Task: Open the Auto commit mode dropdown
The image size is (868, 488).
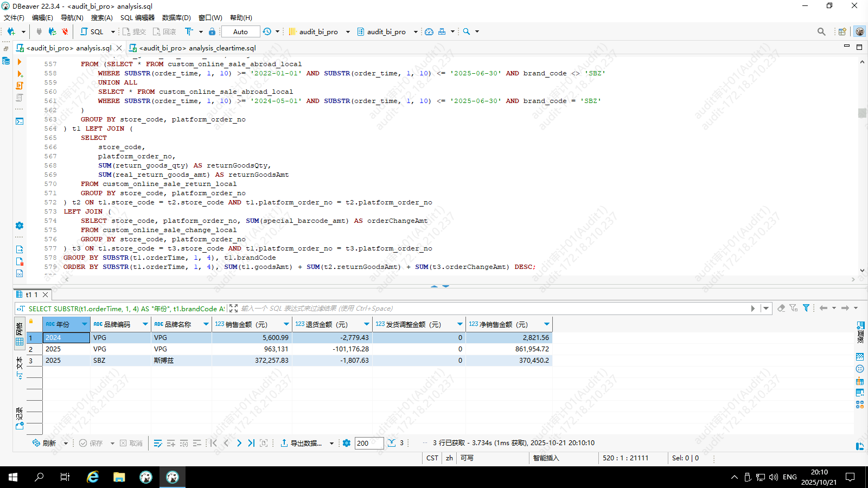Action: point(240,31)
